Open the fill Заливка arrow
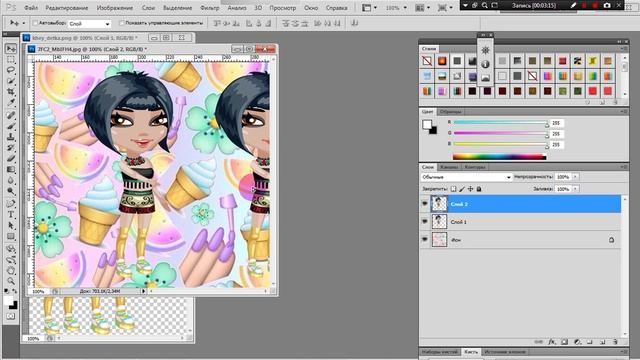 (x=576, y=189)
